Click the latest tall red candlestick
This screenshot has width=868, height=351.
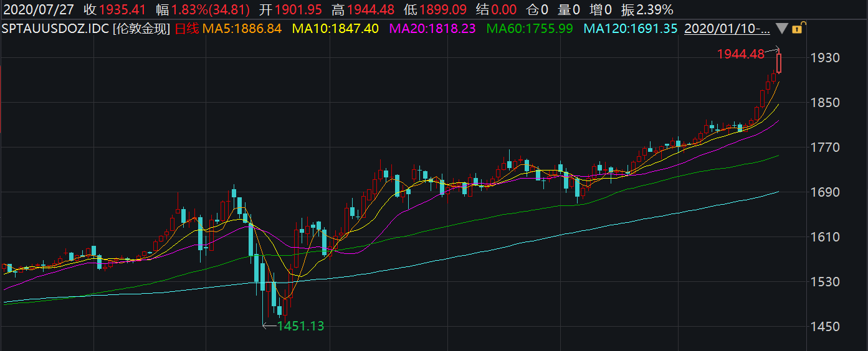(779, 63)
